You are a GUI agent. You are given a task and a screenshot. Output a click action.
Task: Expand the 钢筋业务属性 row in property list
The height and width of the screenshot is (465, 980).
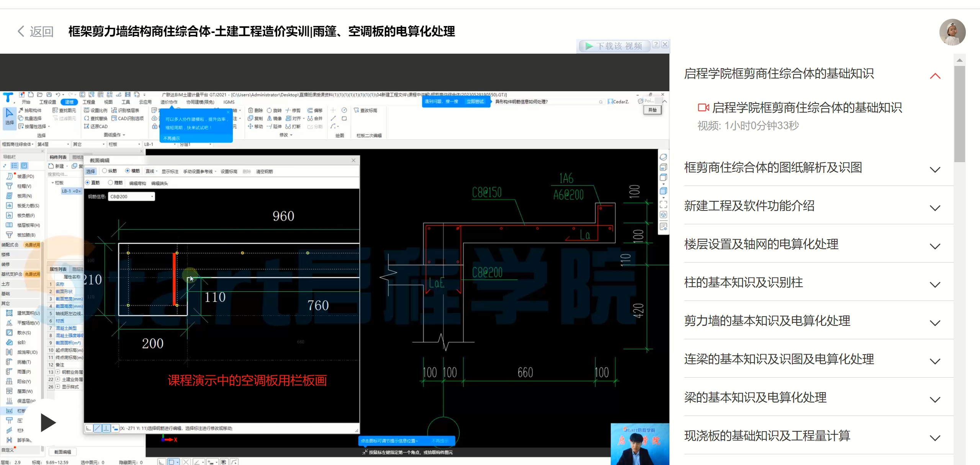coord(57,372)
